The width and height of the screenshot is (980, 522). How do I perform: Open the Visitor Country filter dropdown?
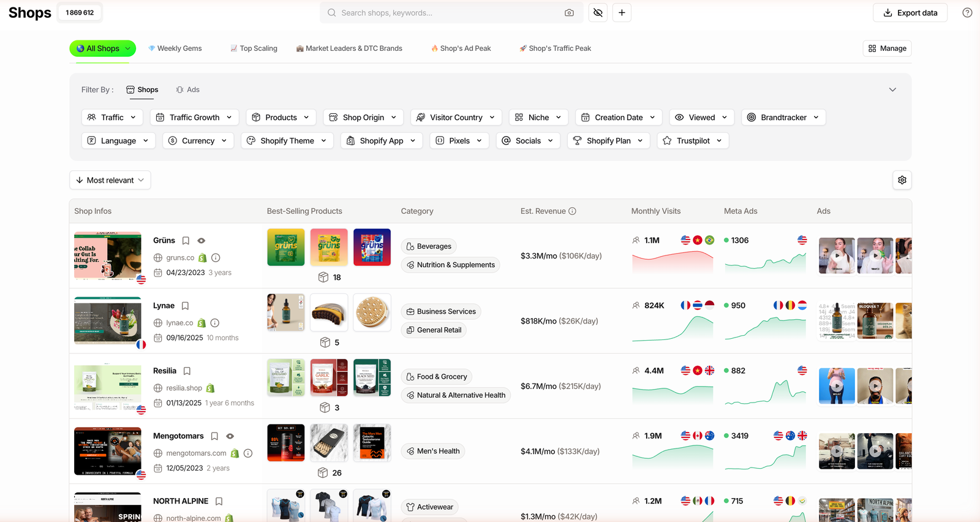(456, 118)
